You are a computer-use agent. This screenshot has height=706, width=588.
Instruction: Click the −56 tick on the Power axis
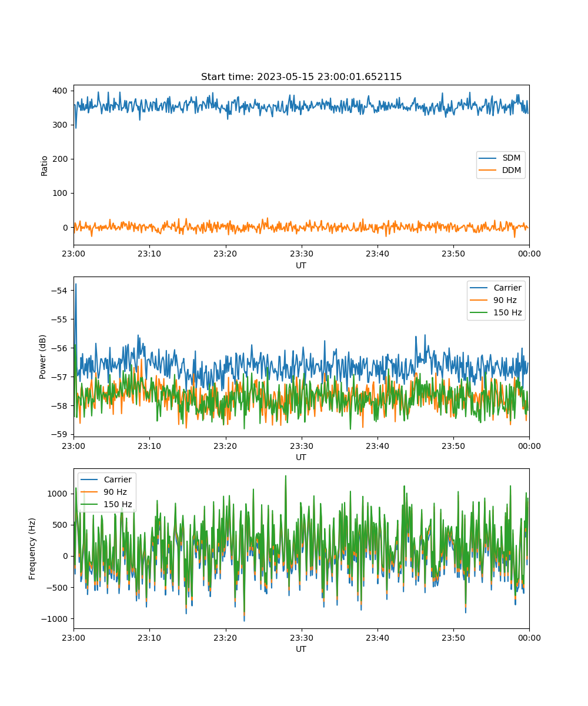click(61, 348)
